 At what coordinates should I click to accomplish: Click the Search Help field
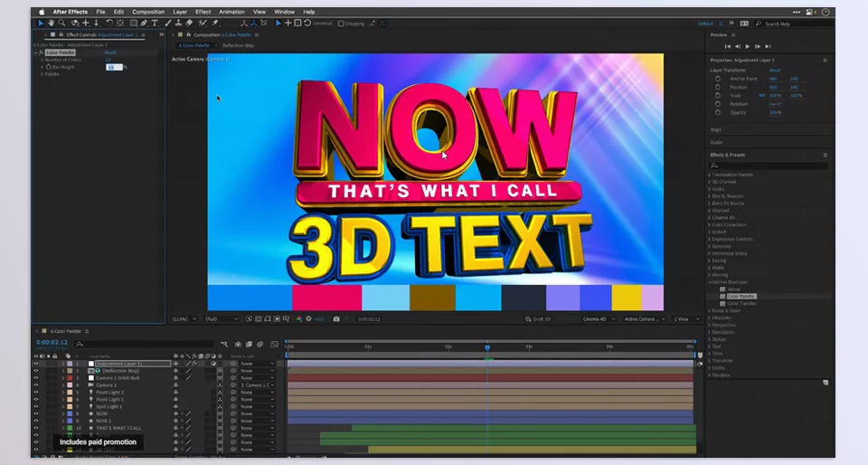[x=795, y=24]
